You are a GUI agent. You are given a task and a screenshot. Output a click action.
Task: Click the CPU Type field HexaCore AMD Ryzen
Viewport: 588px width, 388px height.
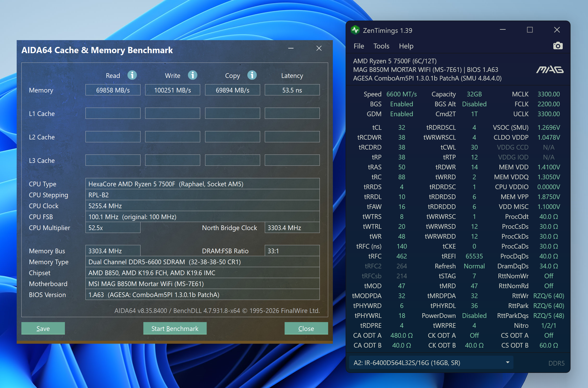click(203, 184)
